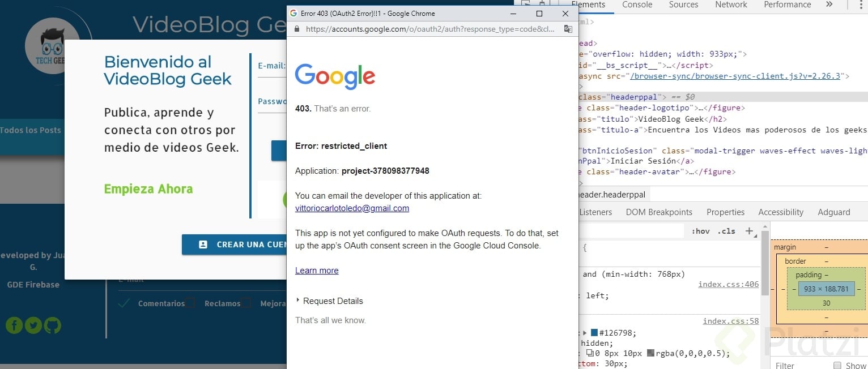Viewport: 868px width, 369px height.
Task: Open the index.css:406 source link
Action: (x=728, y=285)
